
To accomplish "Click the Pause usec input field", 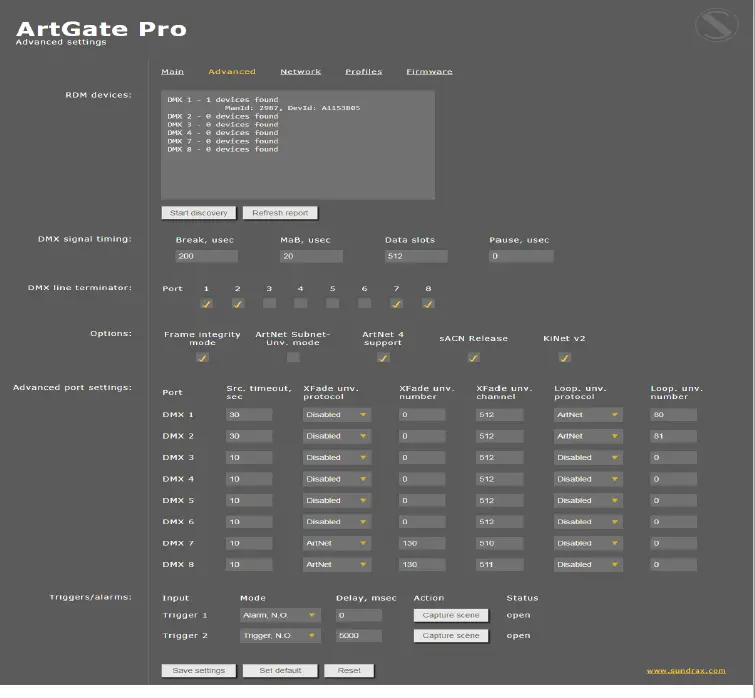I will (x=521, y=256).
